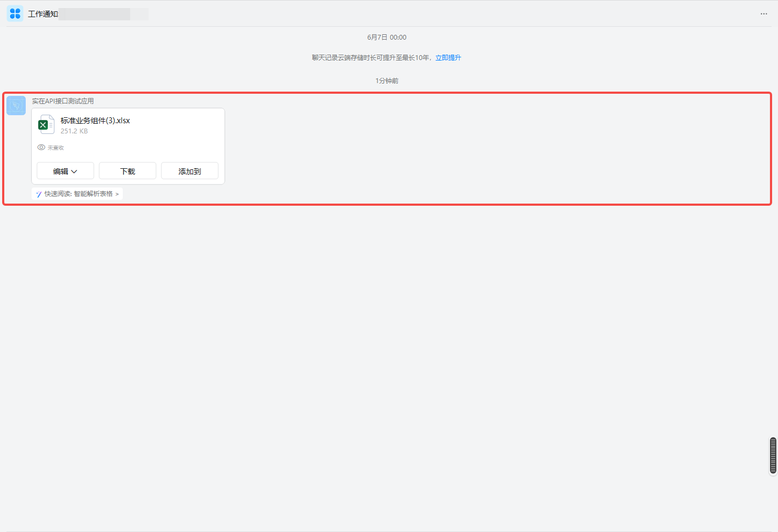Open 快速阅读: 智能解析表格 chip

[78, 194]
